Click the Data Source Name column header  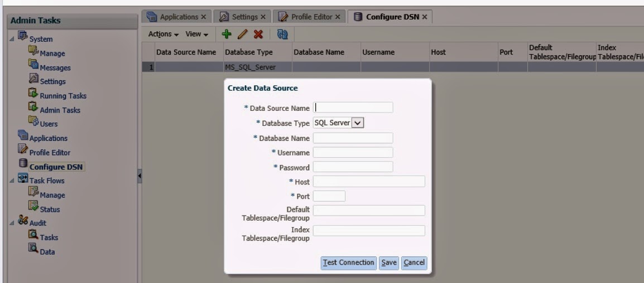189,52
